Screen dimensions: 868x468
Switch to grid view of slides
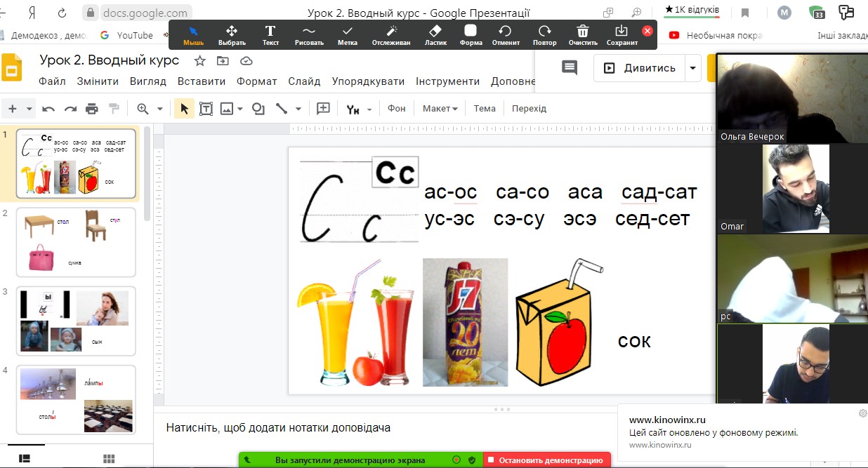(x=109, y=458)
